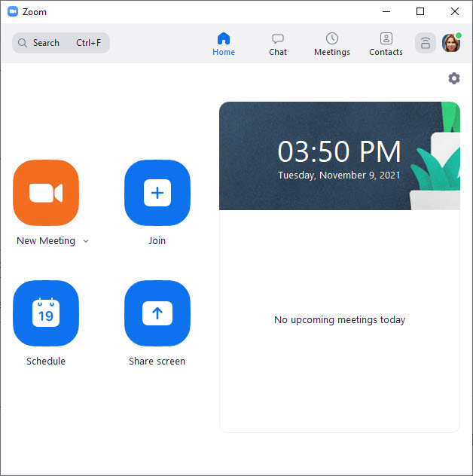Click the 'Share screen' label
Screen dimensions: 473x476
pyautogui.click(x=157, y=362)
